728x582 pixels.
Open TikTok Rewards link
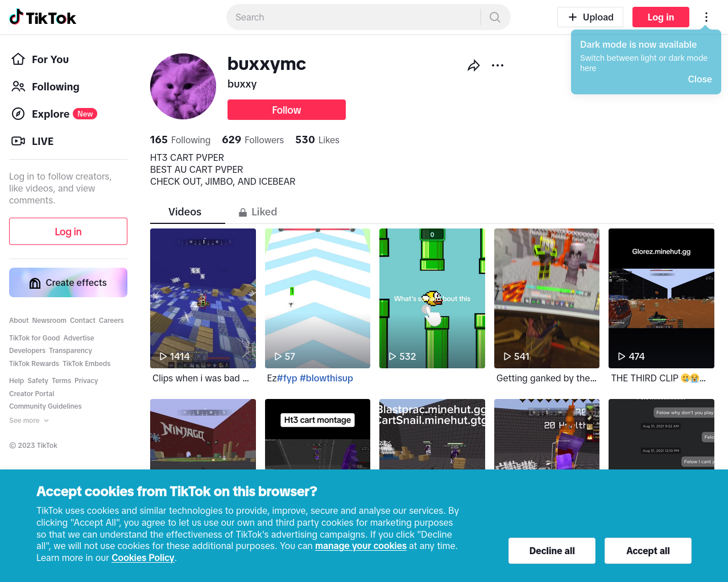pyautogui.click(x=34, y=364)
